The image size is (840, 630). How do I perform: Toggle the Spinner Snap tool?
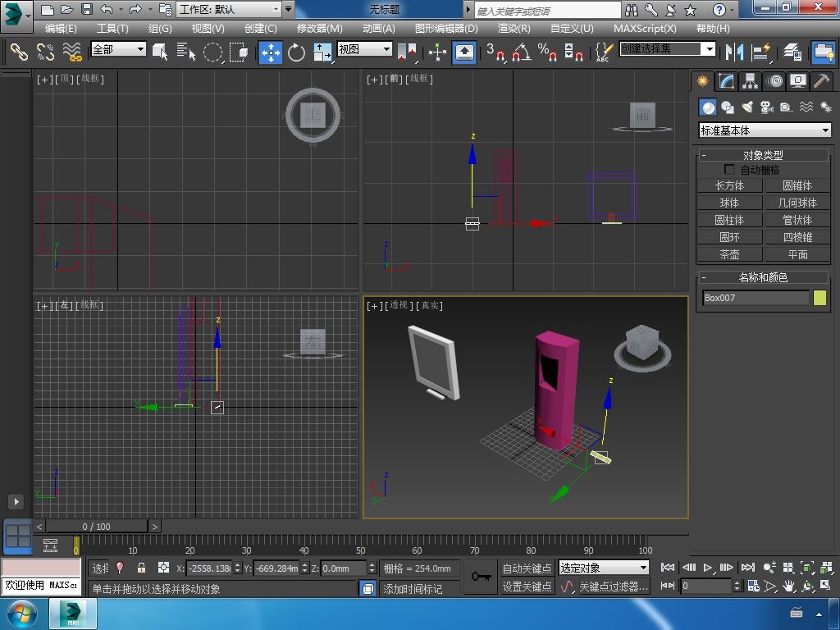[573, 52]
